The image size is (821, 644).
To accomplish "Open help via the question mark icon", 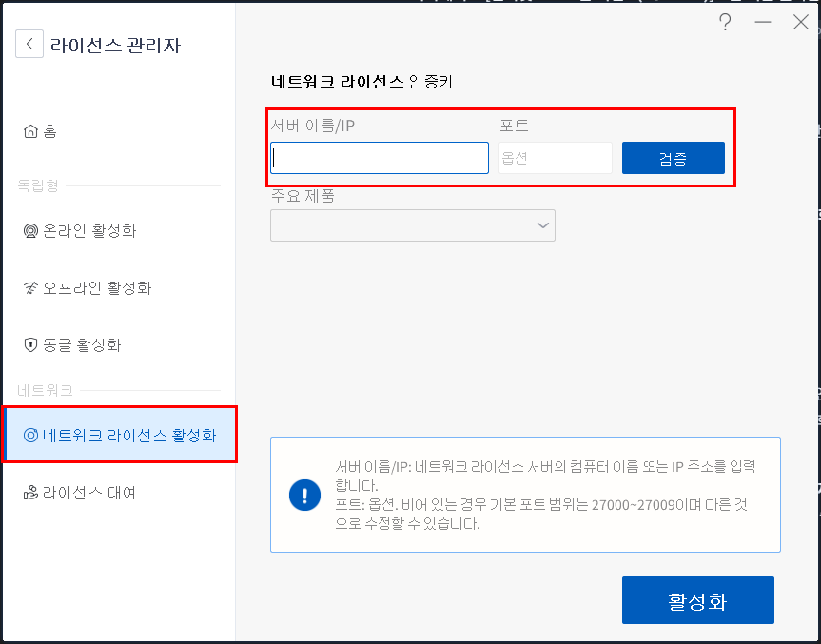I will (725, 23).
